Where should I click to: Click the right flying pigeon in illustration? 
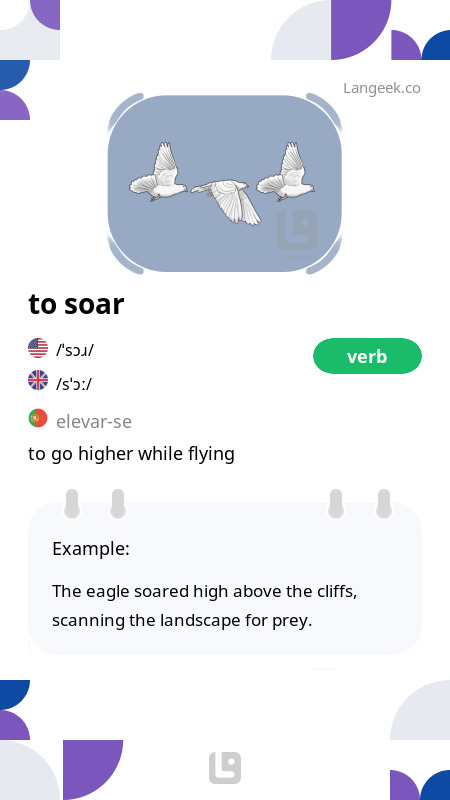[285, 172]
